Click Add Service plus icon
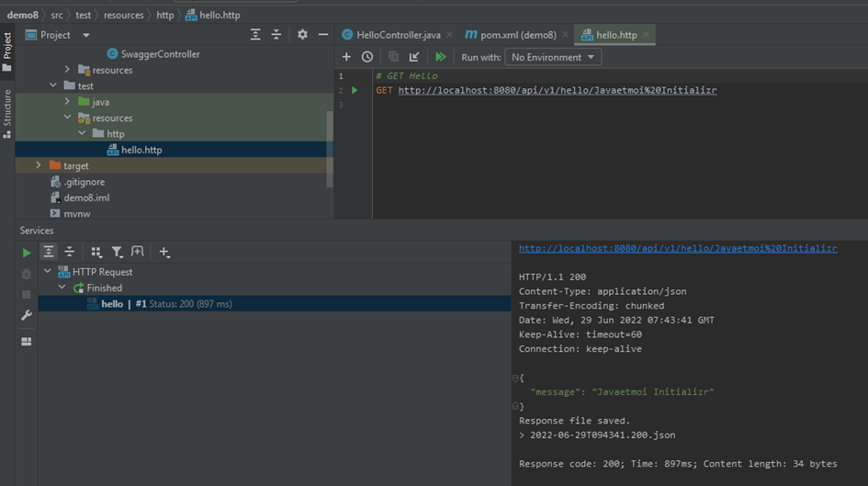The image size is (868, 486). point(164,253)
